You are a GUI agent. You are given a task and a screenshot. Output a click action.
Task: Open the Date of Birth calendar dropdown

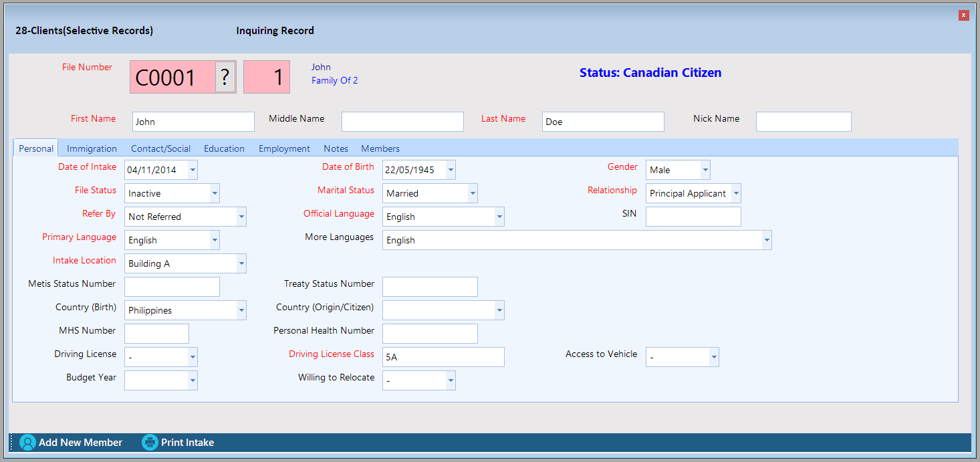451,170
